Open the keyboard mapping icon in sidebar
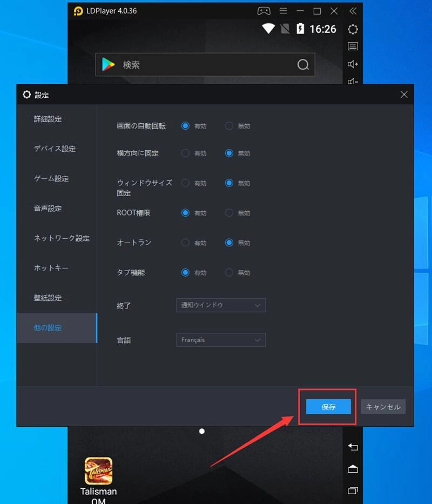 tap(353, 46)
